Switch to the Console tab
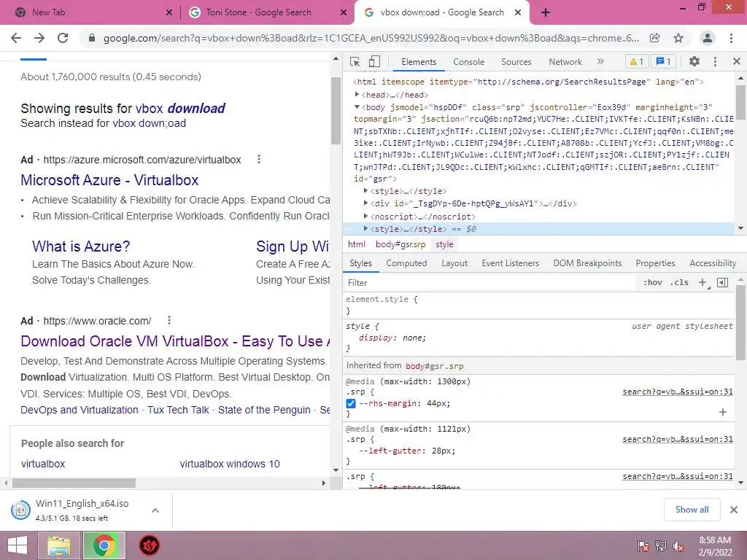 (468, 62)
